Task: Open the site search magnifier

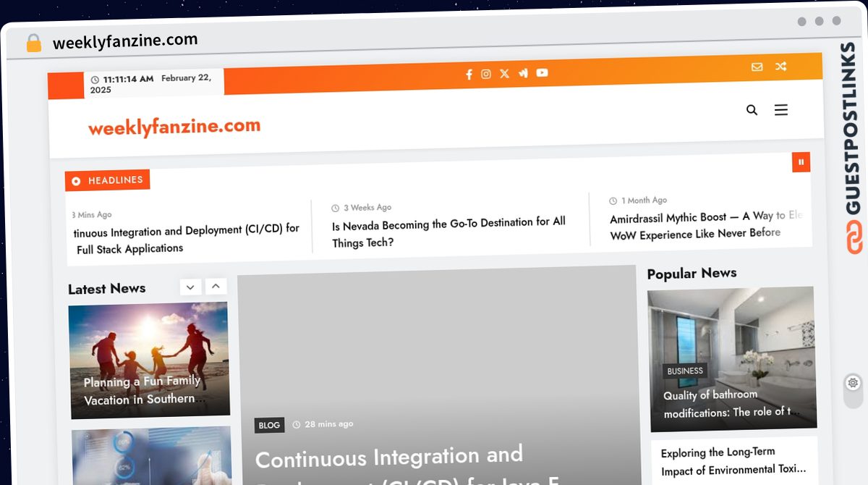Action: tap(752, 110)
